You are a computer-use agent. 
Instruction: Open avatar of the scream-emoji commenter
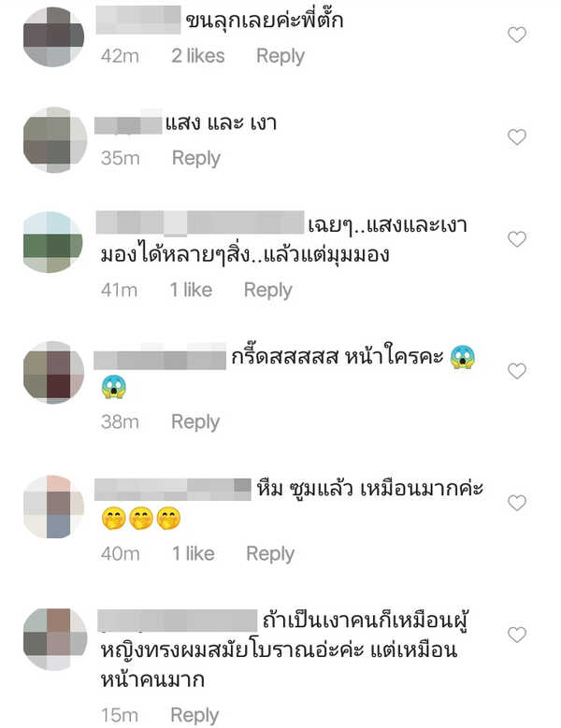point(54,372)
